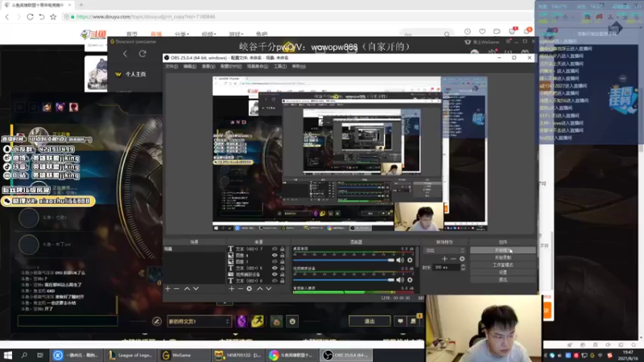This screenshot has width=644, height=362.
Task: Remove scene transition with minus icon
Action: 453,259
